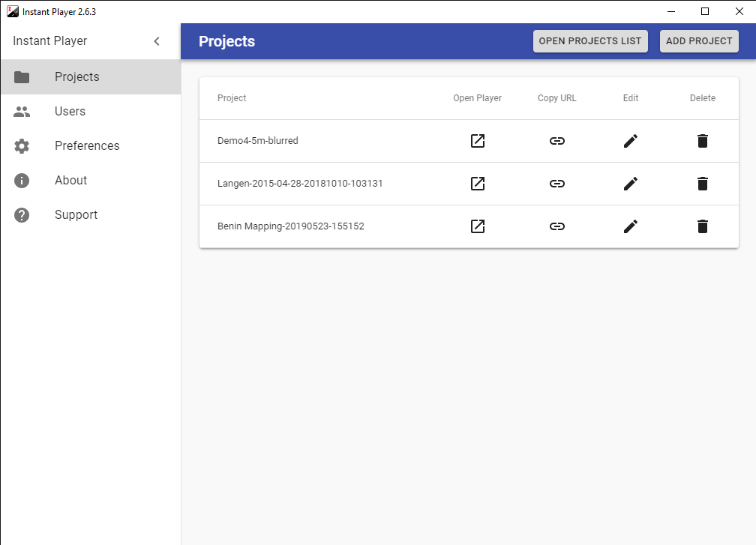Minimize the Instant Player window
The height and width of the screenshot is (545, 756).
(671, 11)
